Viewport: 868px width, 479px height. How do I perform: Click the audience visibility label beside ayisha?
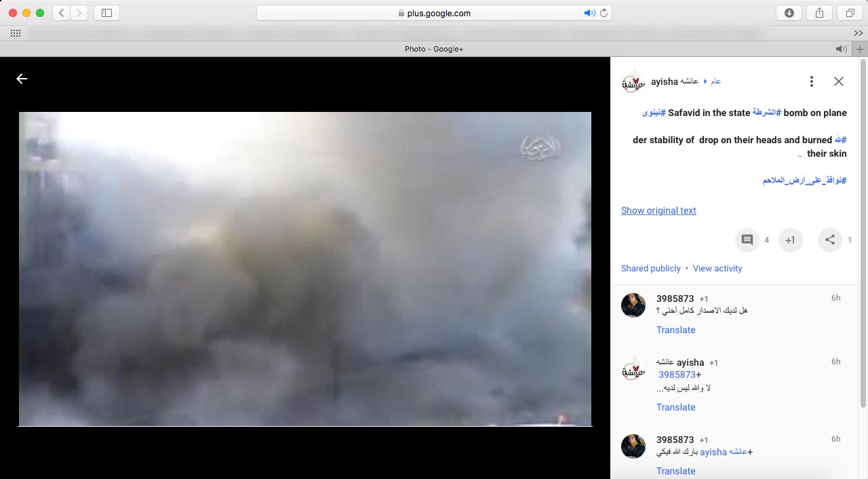point(715,81)
